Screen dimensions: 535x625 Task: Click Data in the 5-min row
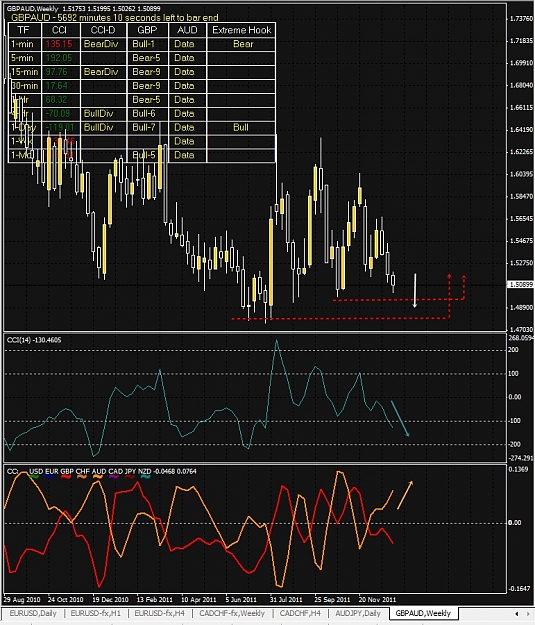tap(184, 58)
